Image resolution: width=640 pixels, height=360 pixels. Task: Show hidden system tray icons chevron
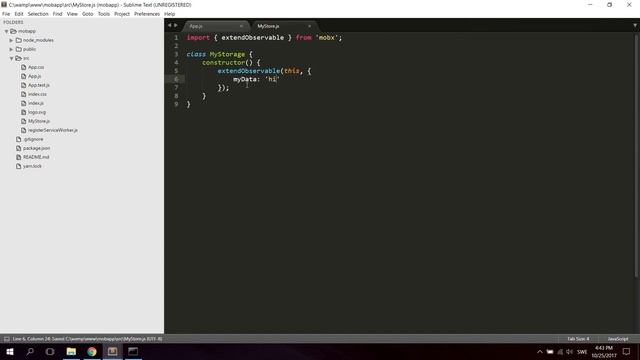click(x=540, y=352)
